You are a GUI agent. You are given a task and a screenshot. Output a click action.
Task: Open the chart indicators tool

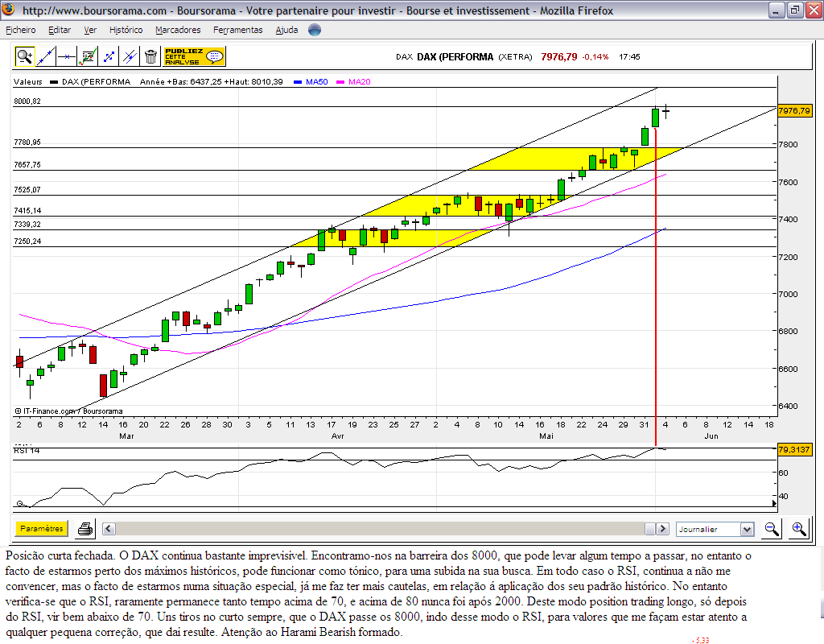tap(88, 56)
